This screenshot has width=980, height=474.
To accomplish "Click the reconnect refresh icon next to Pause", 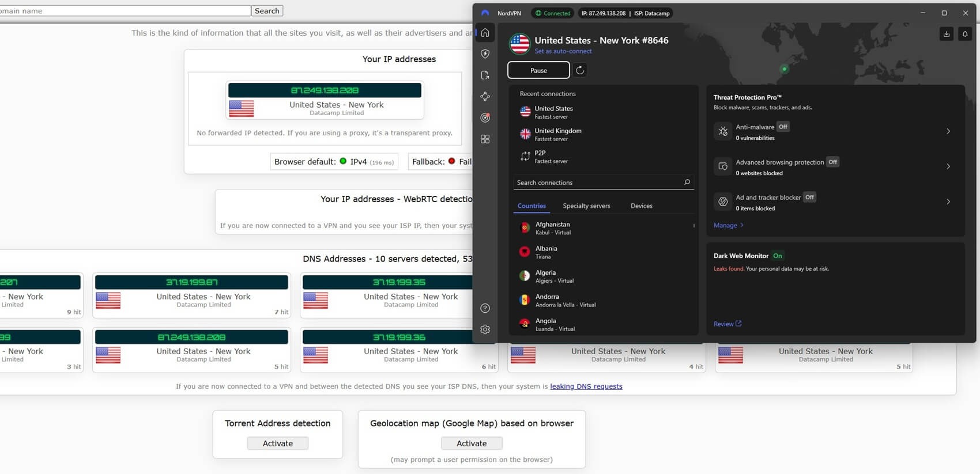I will click(580, 70).
